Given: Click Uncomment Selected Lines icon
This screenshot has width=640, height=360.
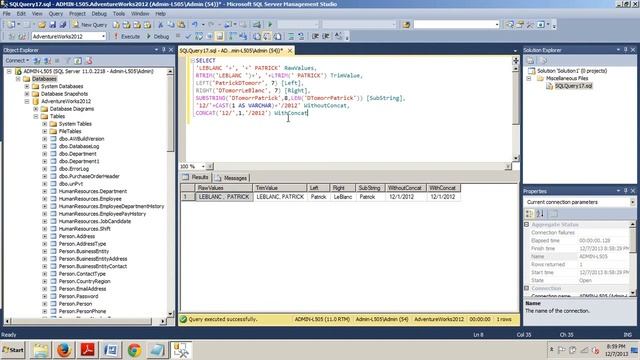Looking at the screenshot, I should 301,36.
